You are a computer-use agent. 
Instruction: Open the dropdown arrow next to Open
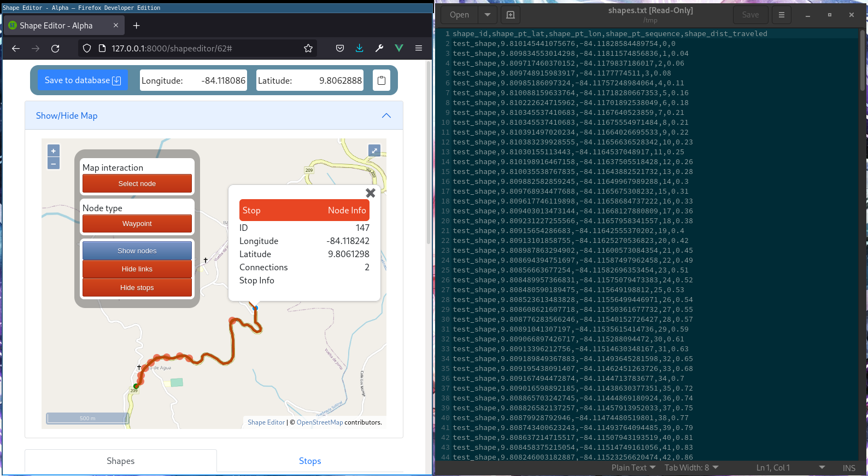(x=487, y=15)
